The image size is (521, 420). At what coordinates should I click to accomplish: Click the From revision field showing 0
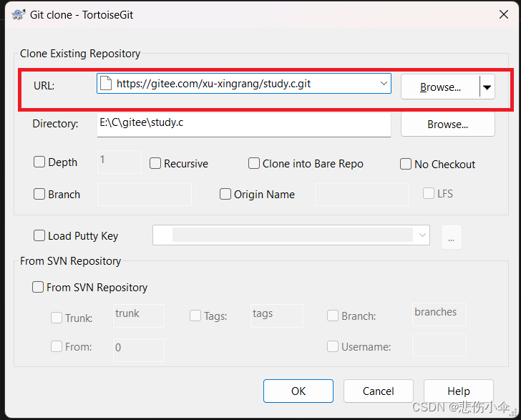139,350
